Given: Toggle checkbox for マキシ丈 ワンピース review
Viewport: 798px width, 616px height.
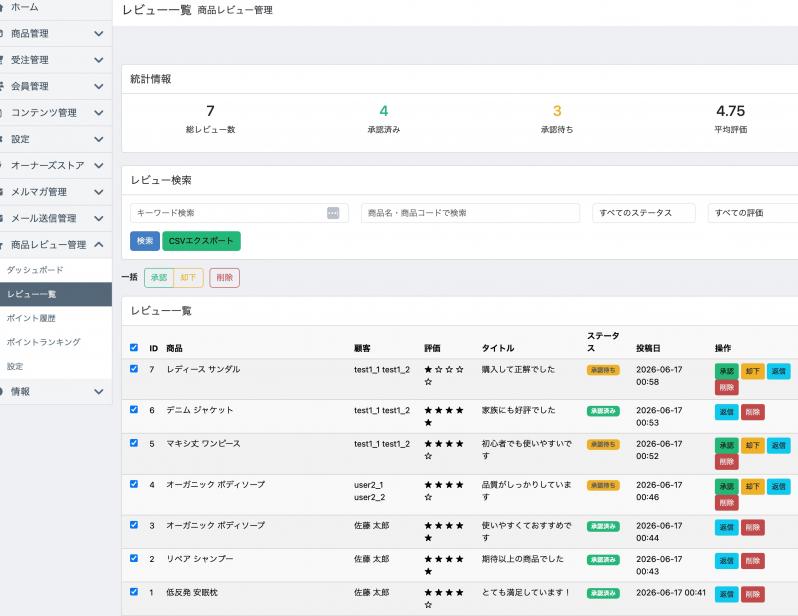Looking at the screenshot, I should tap(134, 443).
